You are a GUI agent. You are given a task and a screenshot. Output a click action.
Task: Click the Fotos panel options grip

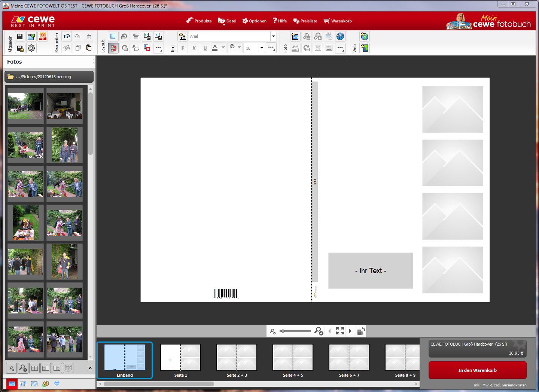tap(94, 62)
